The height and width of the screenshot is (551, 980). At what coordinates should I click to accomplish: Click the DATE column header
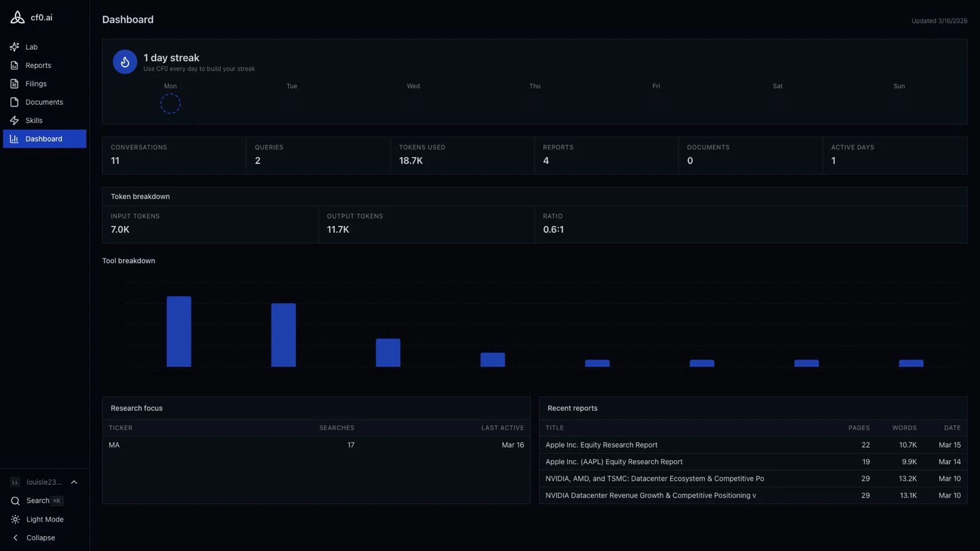click(952, 428)
